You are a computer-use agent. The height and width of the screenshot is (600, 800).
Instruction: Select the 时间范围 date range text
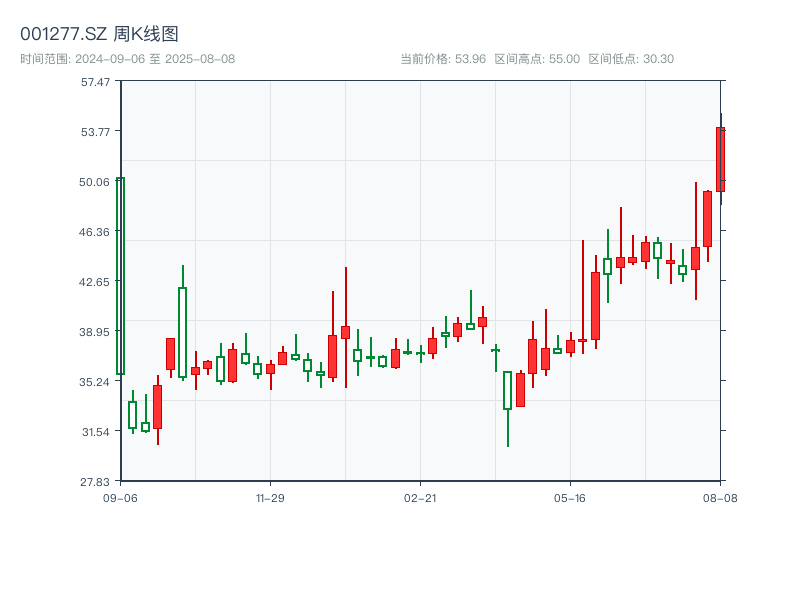coord(128,59)
